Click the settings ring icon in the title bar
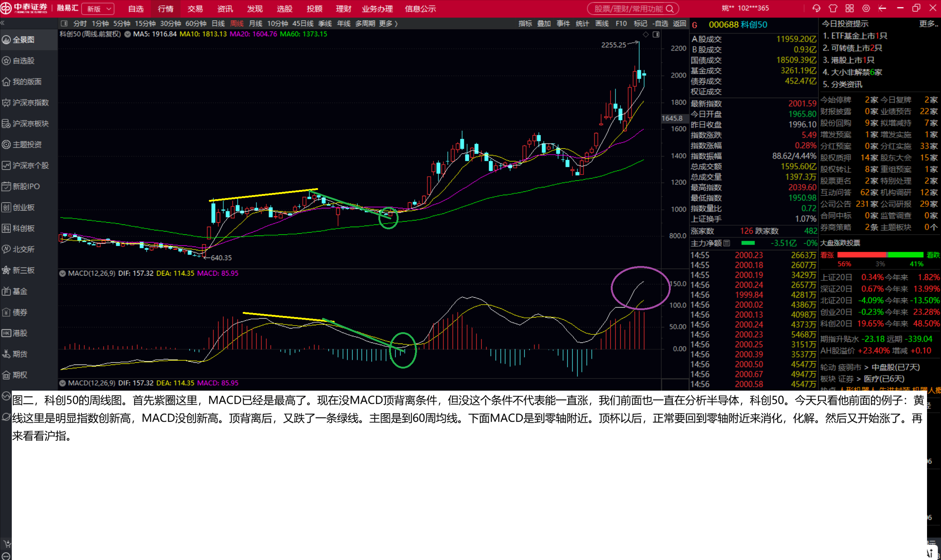Viewport: 941px width, 560px height. tap(866, 8)
